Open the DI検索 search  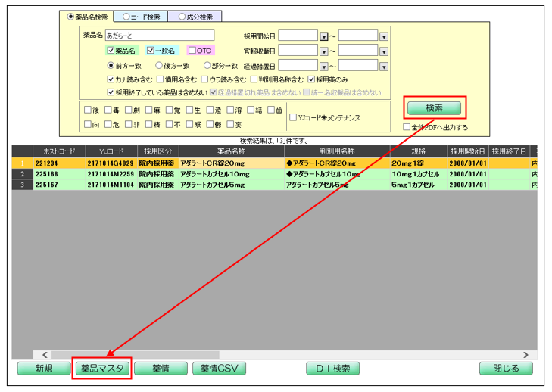click(332, 369)
